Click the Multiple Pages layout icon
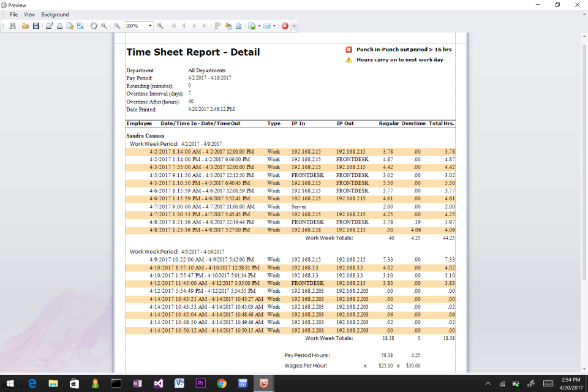 pyautogui.click(x=217, y=26)
